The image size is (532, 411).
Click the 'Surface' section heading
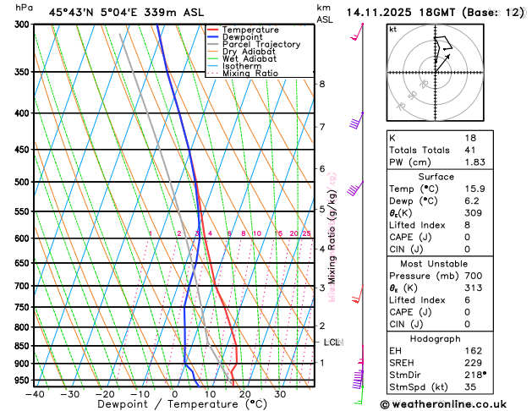coord(436,177)
